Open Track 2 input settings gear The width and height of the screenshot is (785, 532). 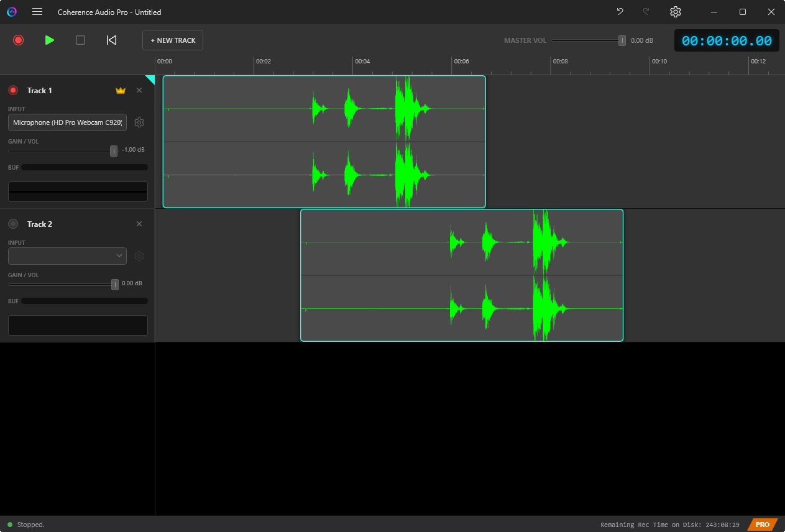click(139, 256)
